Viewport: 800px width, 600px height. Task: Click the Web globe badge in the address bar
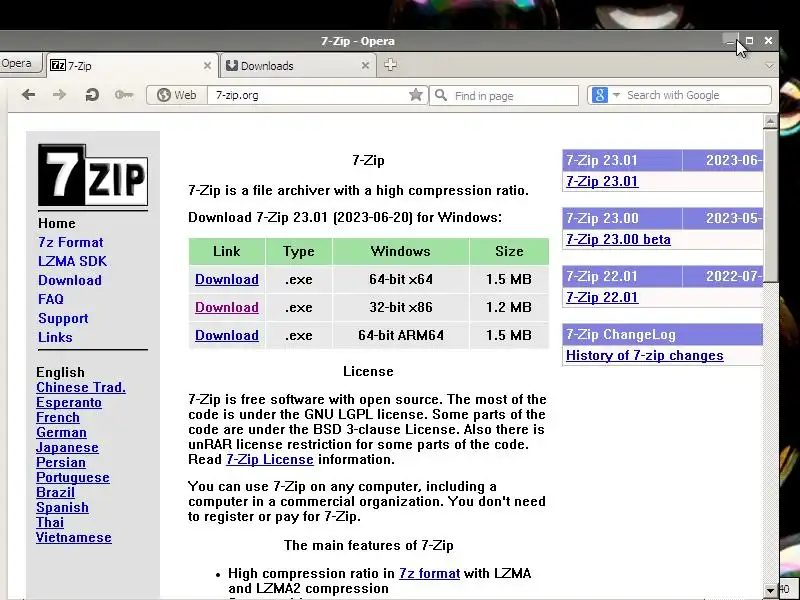coord(177,95)
